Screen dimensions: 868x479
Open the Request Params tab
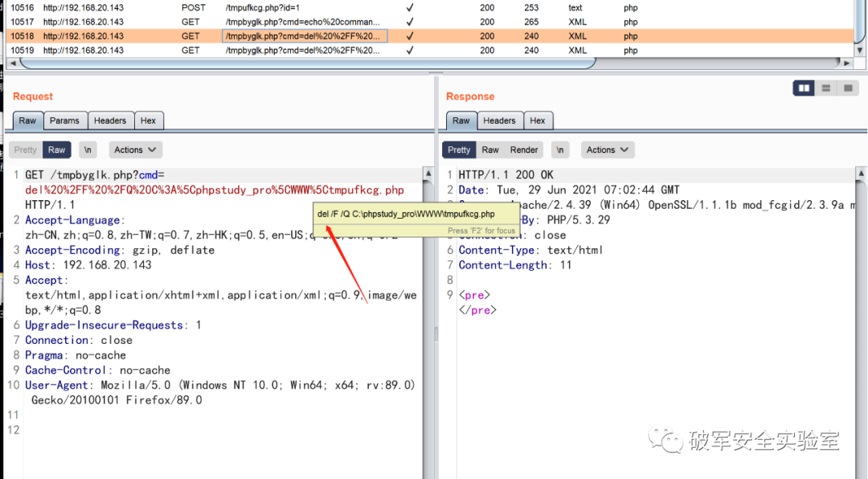click(64, 121)
